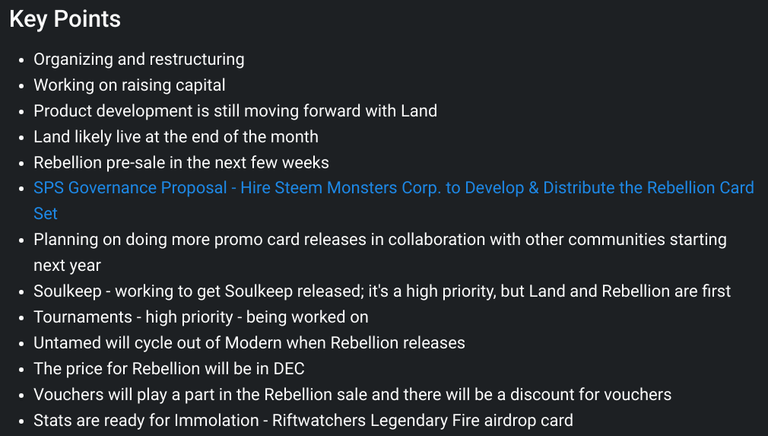The image size is (768, 436).
Task: Click 'Untamed will cycle out of Modern' line
Action: (x=249, y=343)
